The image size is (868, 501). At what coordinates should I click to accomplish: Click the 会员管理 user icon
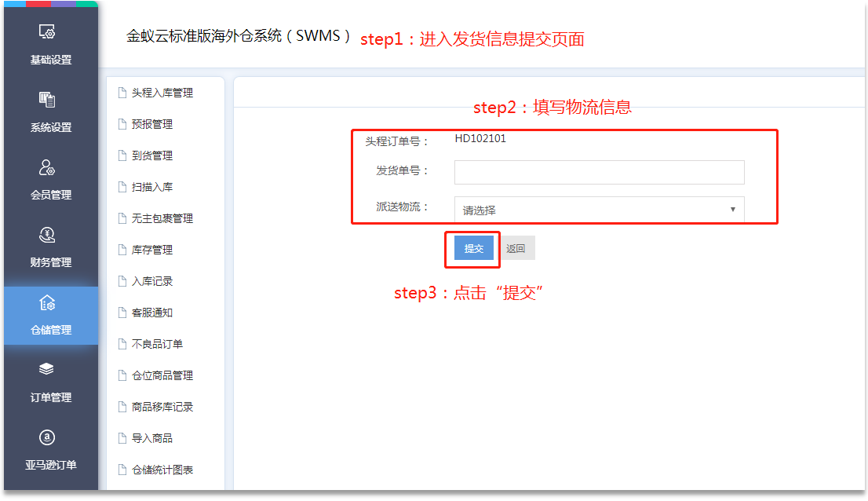pyautogui.click(x=47, y=167)
